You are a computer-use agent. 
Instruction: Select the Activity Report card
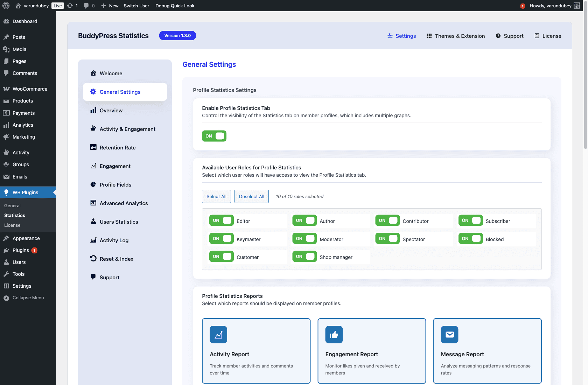pos(256,351)
